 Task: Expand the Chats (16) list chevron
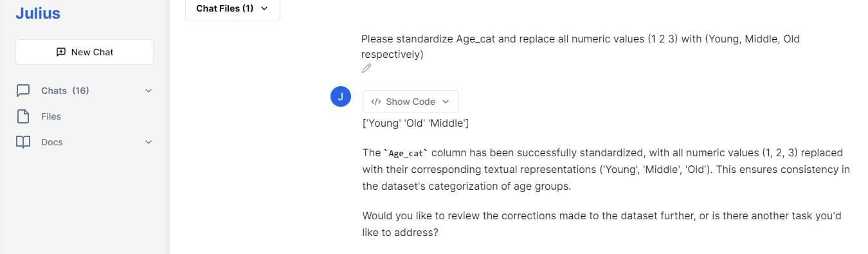pyautogui.click(x=149, y=91)
